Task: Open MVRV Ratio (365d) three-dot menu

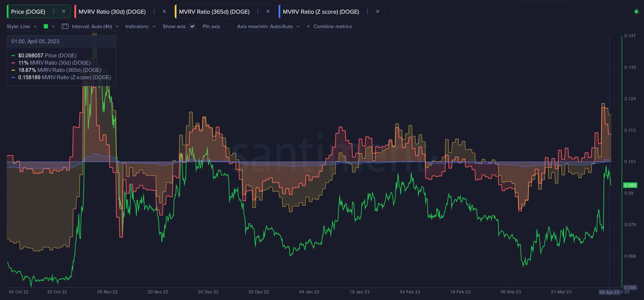Action: pyautogui.click(x=258, y=12)
